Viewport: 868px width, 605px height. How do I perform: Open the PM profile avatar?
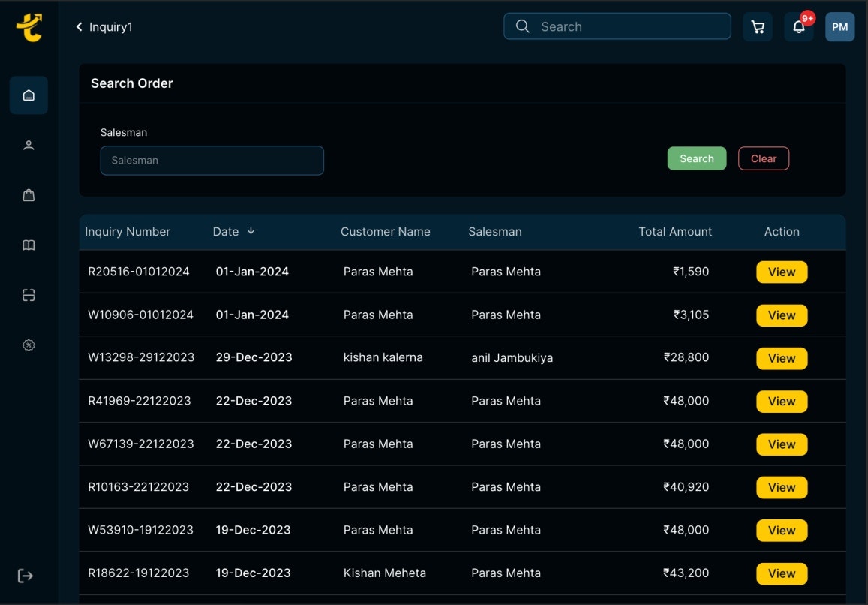(x=839, y=26)
